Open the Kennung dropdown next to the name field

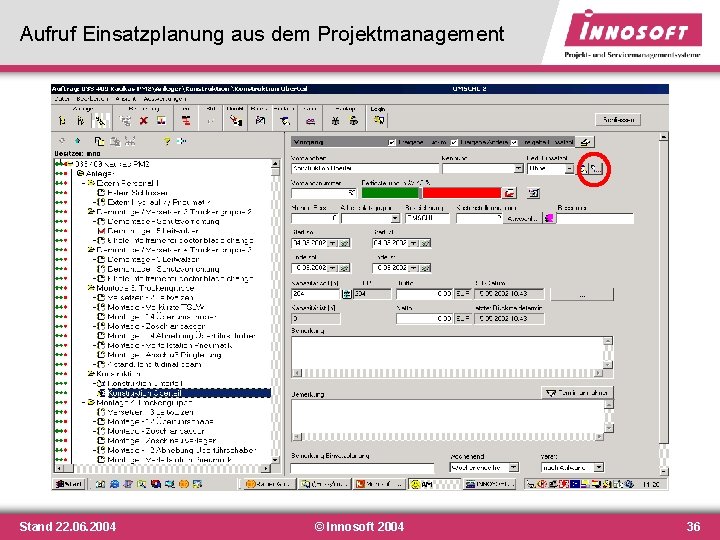coord(518,169)
